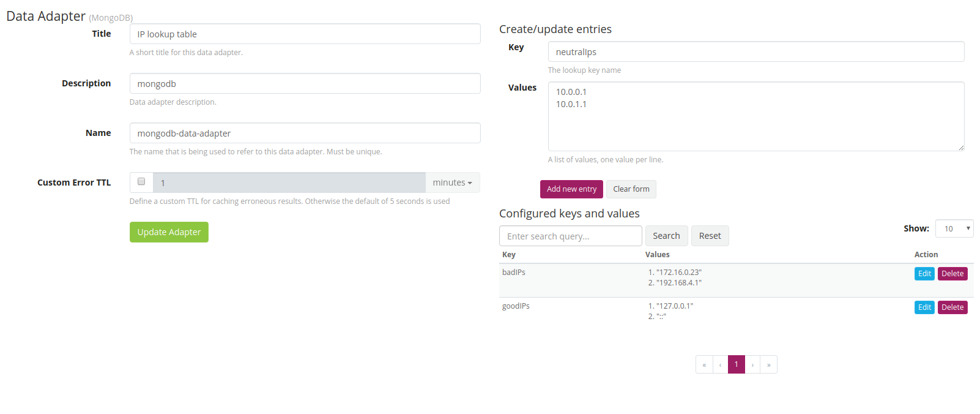The width and height of the screenshot is (980, 414).
Task: Click the Update Adapter button
Action: click(x=169, y=231)
